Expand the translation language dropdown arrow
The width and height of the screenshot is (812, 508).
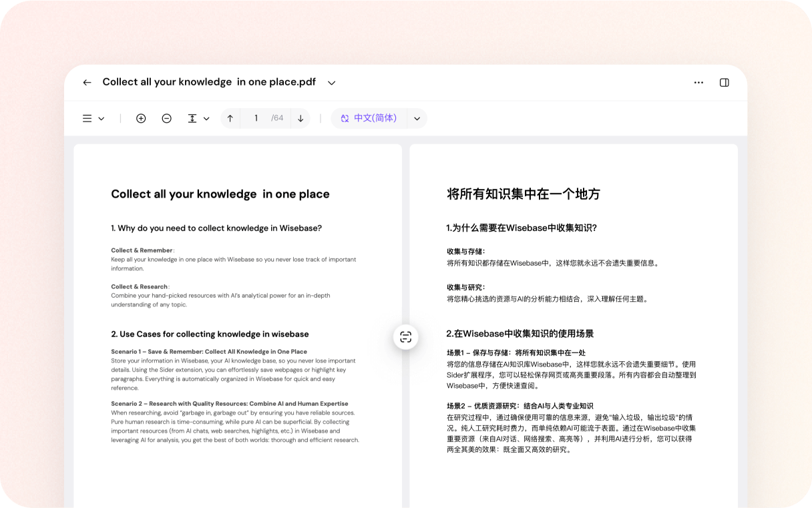417,119
